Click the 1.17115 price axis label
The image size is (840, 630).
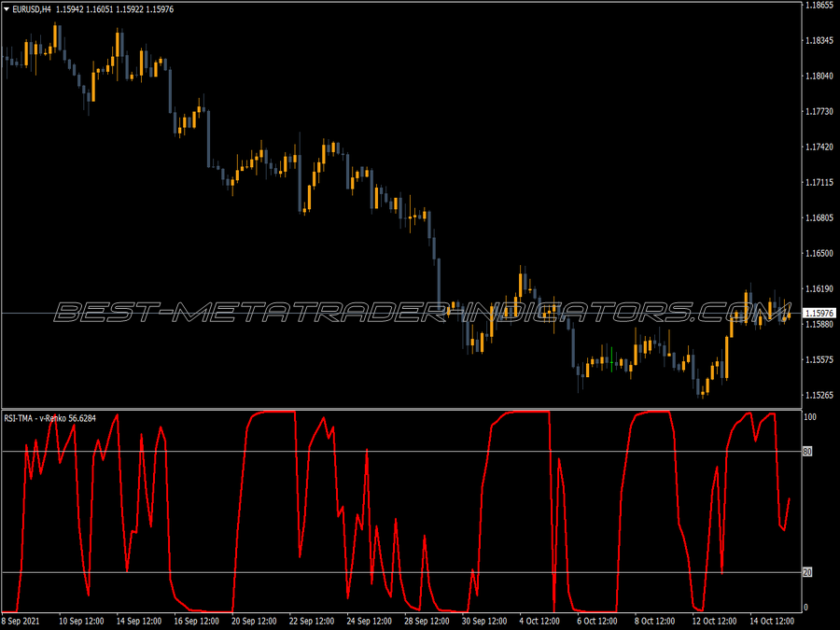tap(819, 183)
